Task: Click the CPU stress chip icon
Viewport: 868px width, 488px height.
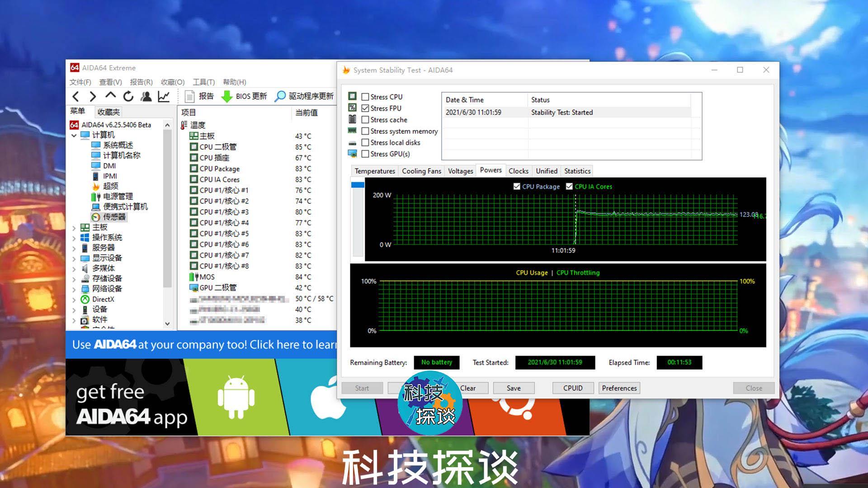Action: pos(352,96)
